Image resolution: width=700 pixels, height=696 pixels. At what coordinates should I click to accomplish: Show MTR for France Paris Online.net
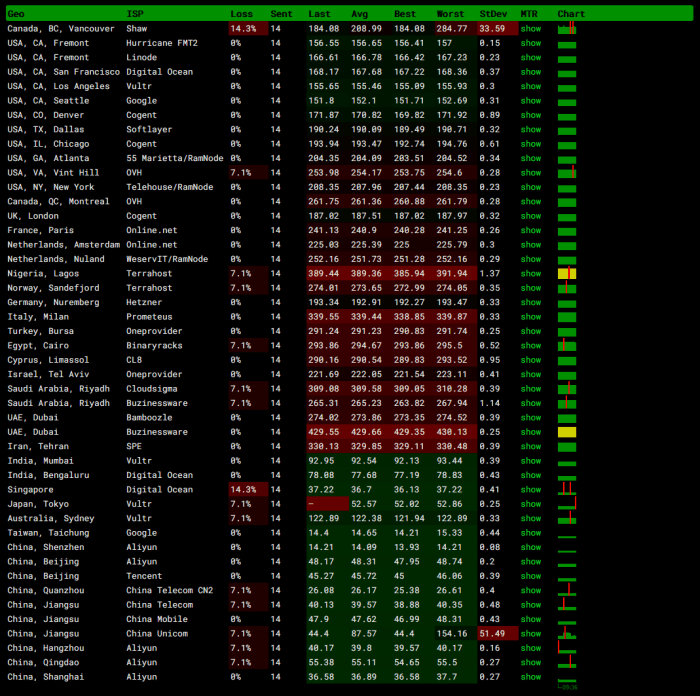[531, 230]
